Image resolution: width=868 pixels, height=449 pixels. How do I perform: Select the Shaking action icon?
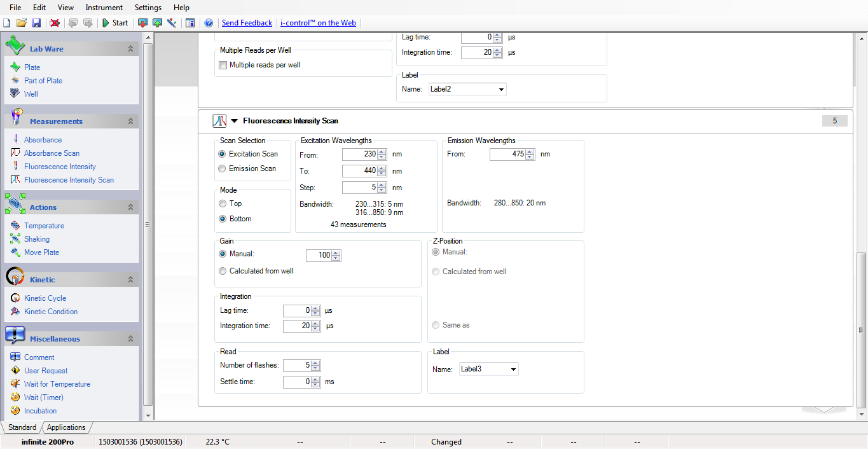15,239
